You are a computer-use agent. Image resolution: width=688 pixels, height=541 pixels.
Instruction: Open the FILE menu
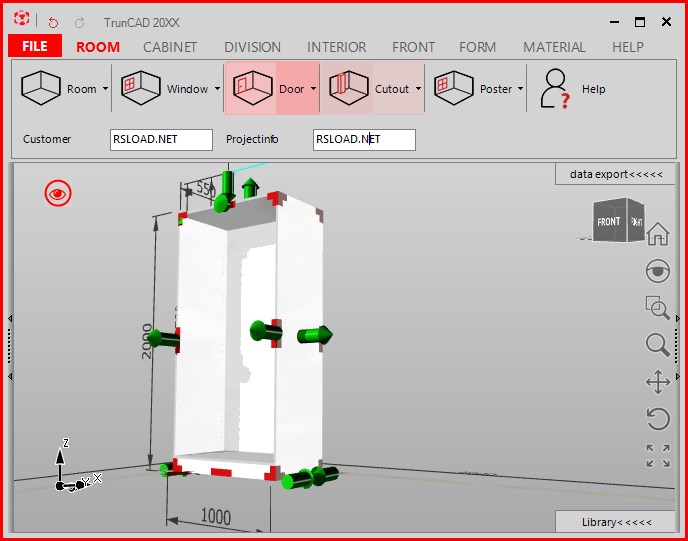(x=35, y=47)
